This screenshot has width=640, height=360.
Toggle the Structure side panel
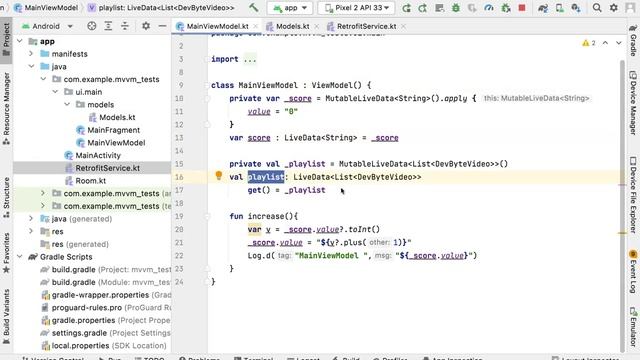6,198
